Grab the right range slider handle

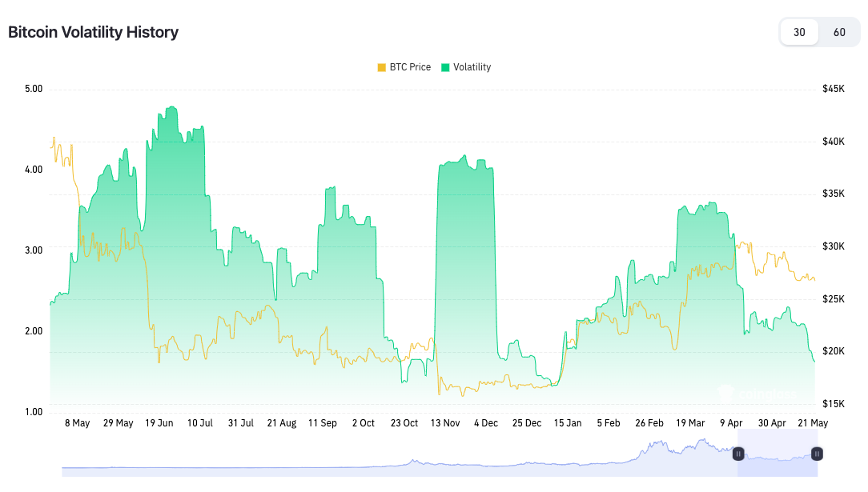(x=817, y=454)
